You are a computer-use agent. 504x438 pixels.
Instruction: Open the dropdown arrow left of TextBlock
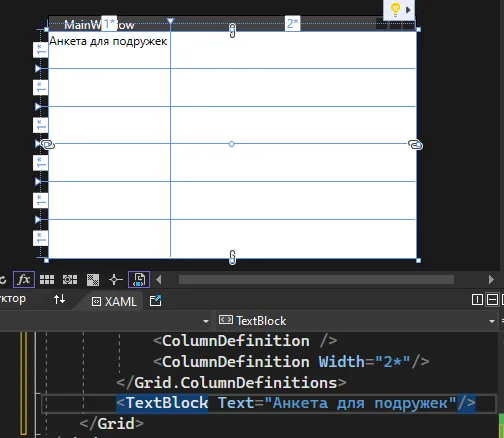point(206,321)
